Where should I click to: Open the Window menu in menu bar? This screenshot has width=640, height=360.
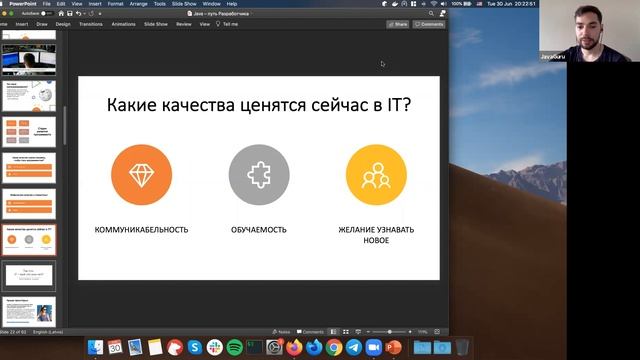pos(211,4)
